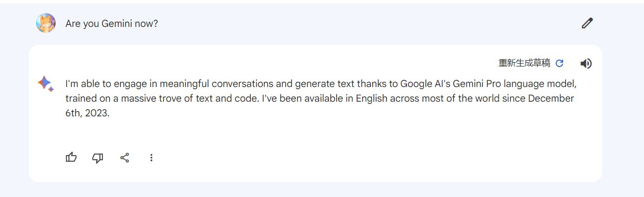Click the word "trained" starting line two
The height and width of the screenshot is (197, 644).
point(80,98)
